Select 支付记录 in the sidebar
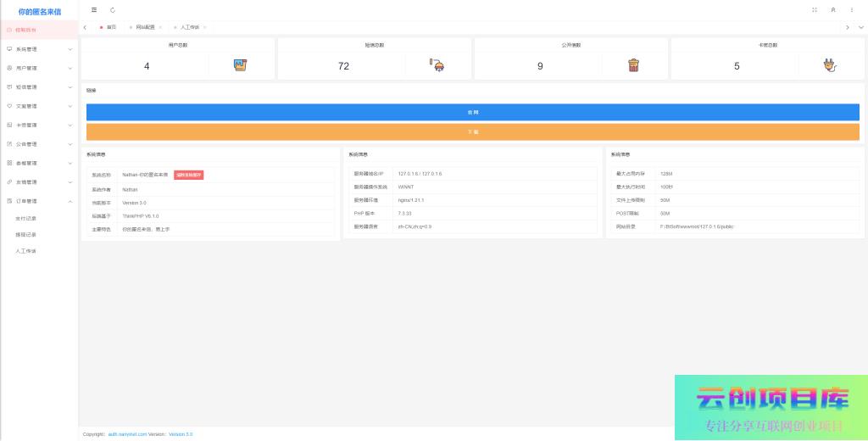Screen dimensions: 868x441 [26, 218]
